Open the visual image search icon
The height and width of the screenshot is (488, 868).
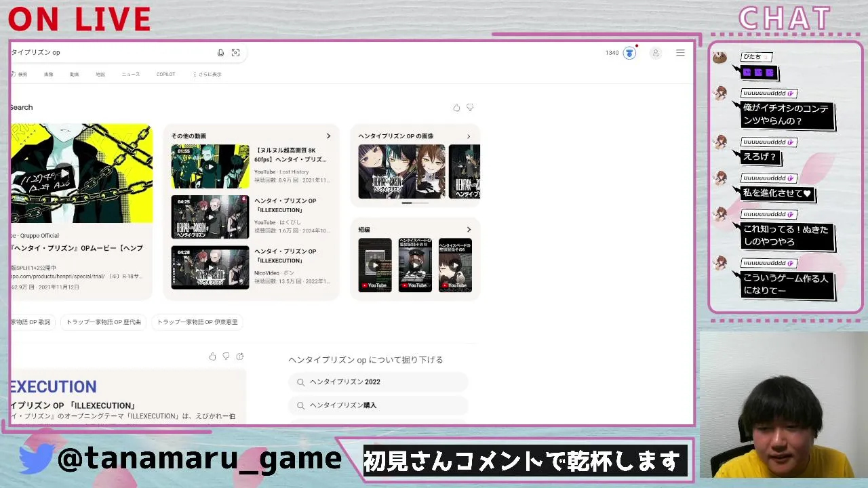[235, 53]
